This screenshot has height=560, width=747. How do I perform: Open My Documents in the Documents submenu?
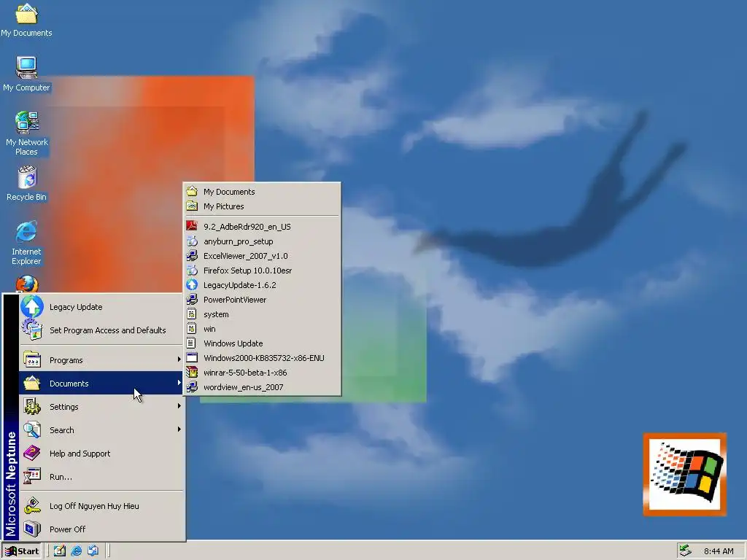(x=262, y=192)
